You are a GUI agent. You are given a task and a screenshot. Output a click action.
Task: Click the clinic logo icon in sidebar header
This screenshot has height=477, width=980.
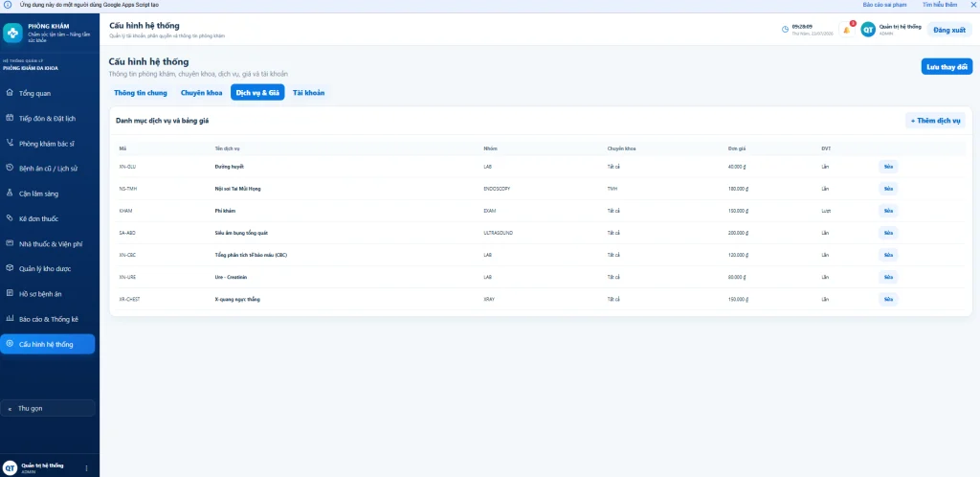[x=12, y=33]
